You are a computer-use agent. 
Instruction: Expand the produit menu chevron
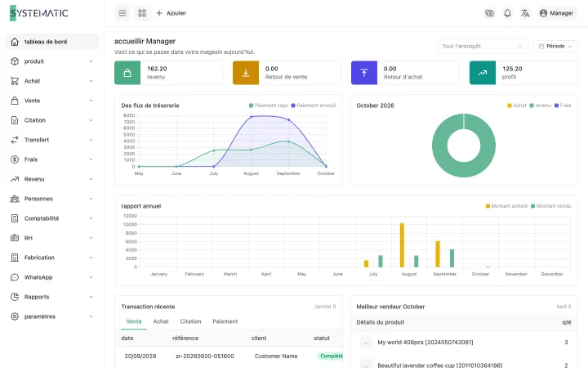tap(91, 61)
